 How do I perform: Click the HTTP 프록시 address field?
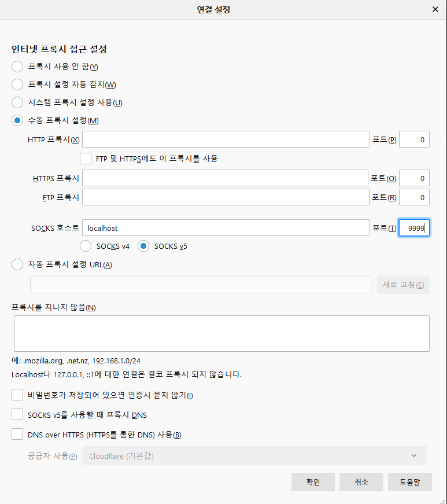tap(226, 139)
